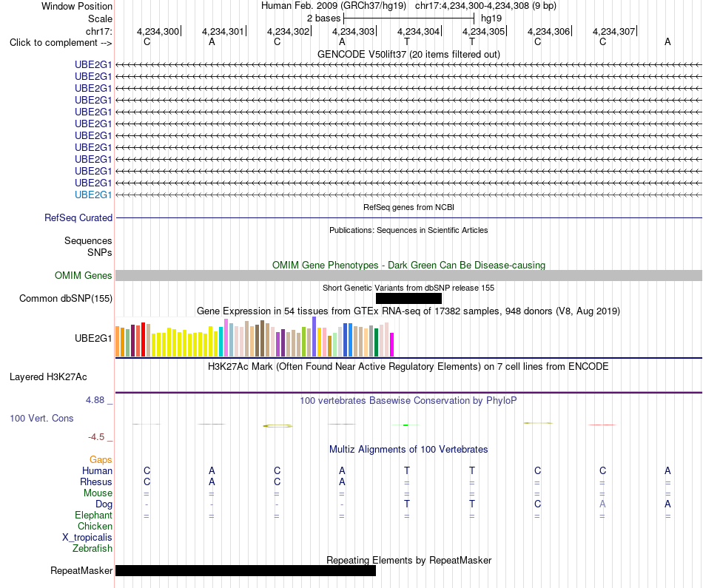Click the tall blue-violet bar in the GTEx chart
The image size is (703, 588).
pyautogui.click(x=314, y=337)
